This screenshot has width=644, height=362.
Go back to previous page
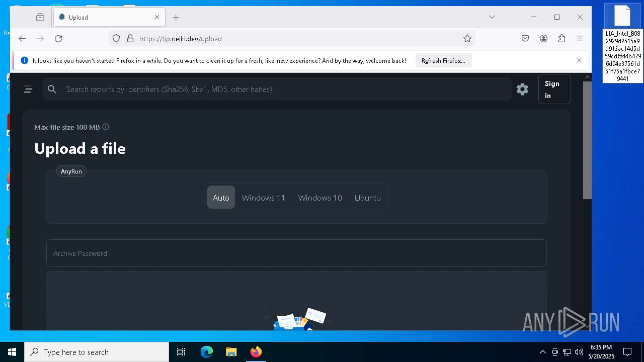[22, 39]
